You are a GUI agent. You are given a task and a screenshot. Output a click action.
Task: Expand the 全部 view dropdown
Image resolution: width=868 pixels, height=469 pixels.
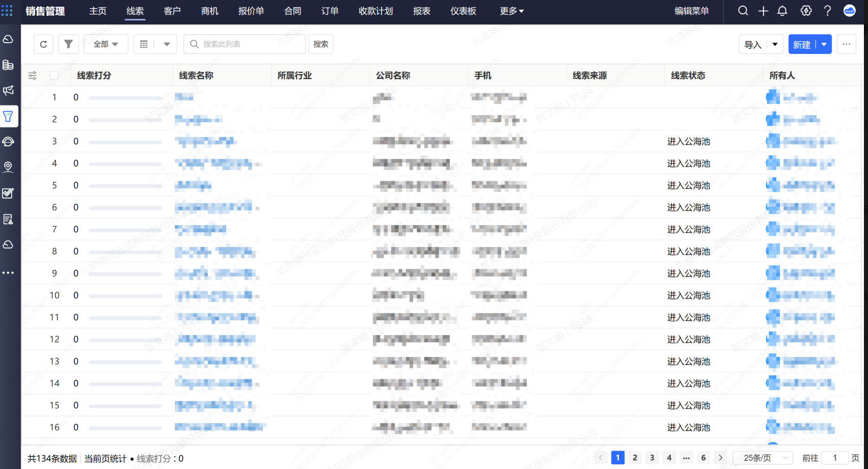coord(106,44)
